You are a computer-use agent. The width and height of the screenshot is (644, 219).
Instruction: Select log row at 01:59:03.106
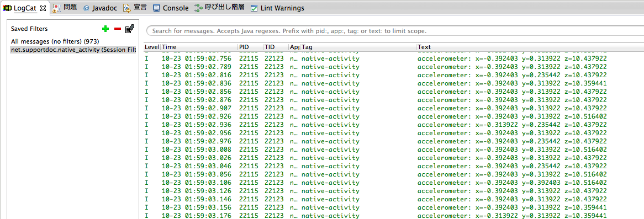394,183
